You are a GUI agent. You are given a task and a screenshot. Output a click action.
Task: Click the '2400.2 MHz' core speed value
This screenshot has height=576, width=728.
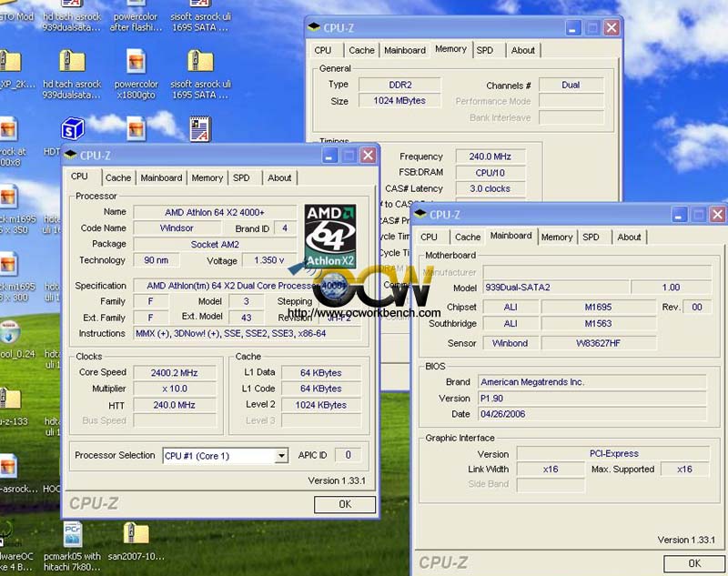pos(175,373)
